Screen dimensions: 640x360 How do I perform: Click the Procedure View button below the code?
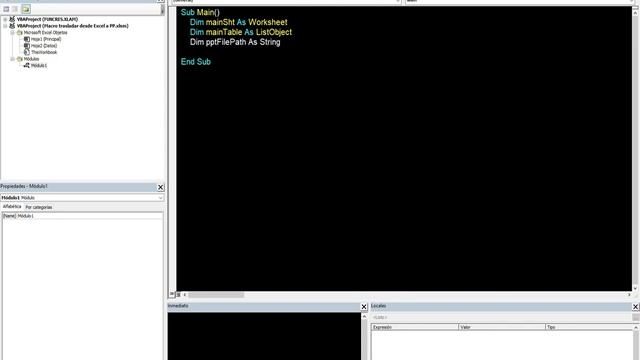[172, 294]
